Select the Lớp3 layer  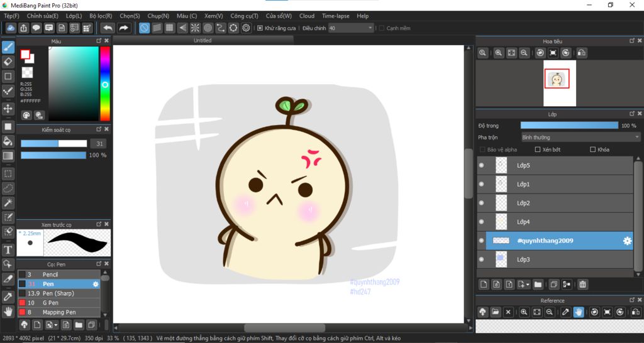pos(559,259)
